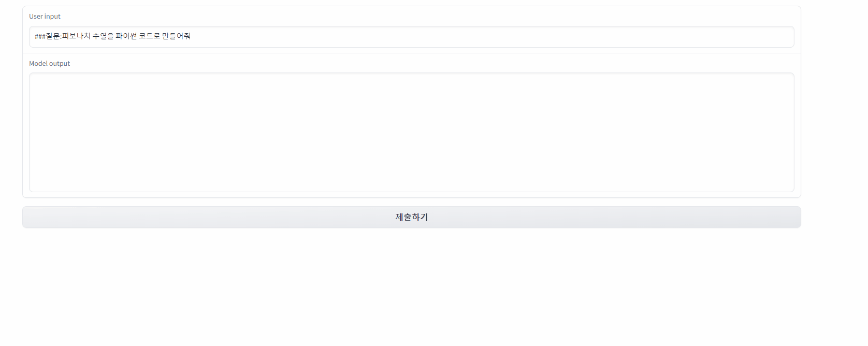Click the top-left corner of the Model output box
The height and width of the screenshot is (346, 868).
(32, 76)
